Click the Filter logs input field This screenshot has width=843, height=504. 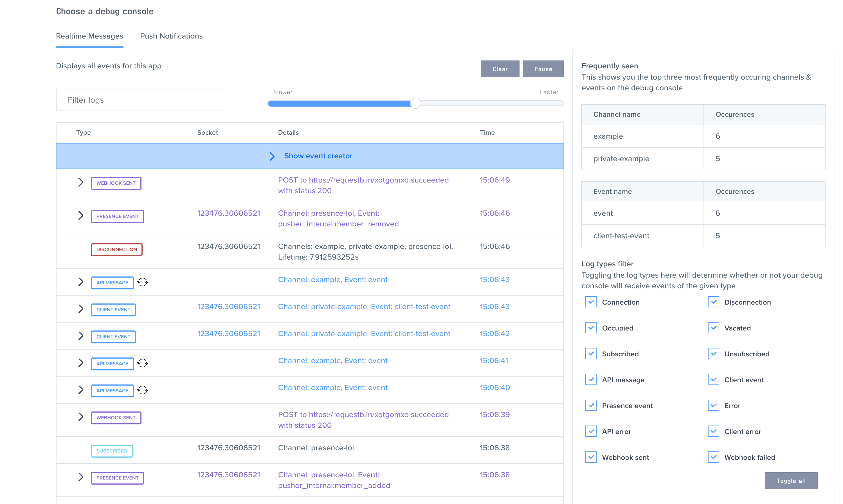(140, 100)
